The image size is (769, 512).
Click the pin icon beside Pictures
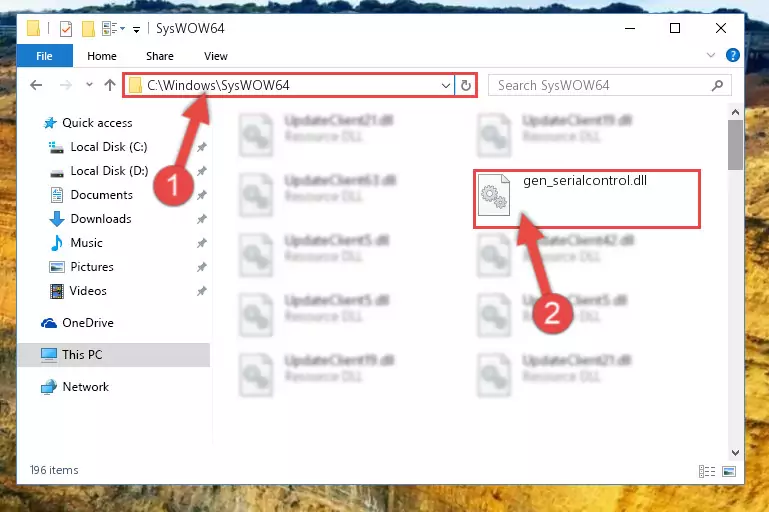202,267
